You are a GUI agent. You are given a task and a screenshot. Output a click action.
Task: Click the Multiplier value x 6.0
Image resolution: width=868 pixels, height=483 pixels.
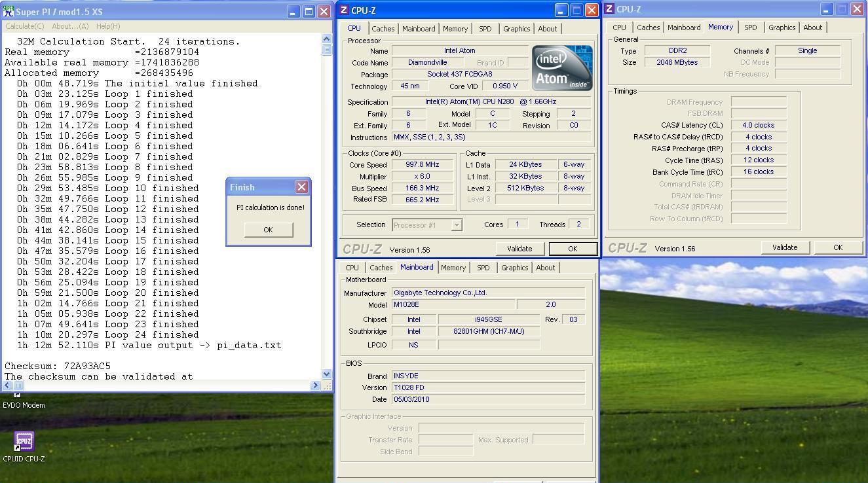(423, 177)
